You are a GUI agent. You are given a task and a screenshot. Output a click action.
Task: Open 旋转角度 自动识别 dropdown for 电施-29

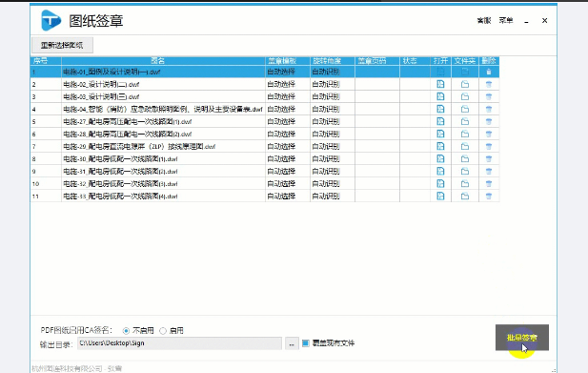[x=333, y=146]
